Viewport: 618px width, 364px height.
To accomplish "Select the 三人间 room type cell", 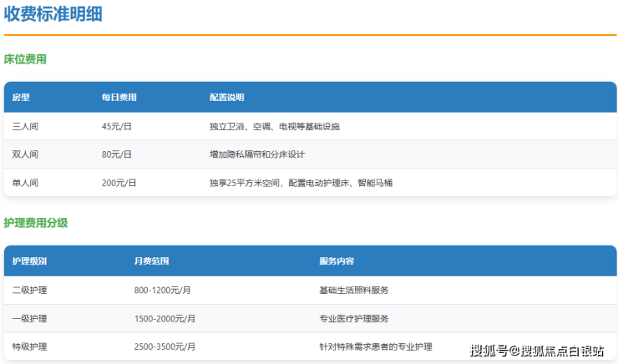I will 25,127.
